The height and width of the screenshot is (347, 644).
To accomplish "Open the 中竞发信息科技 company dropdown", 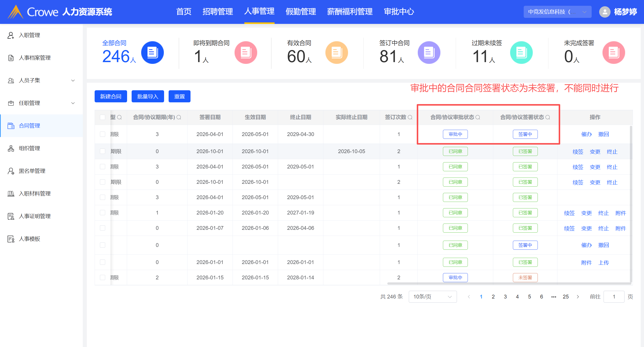I will [x=557, y=12].
